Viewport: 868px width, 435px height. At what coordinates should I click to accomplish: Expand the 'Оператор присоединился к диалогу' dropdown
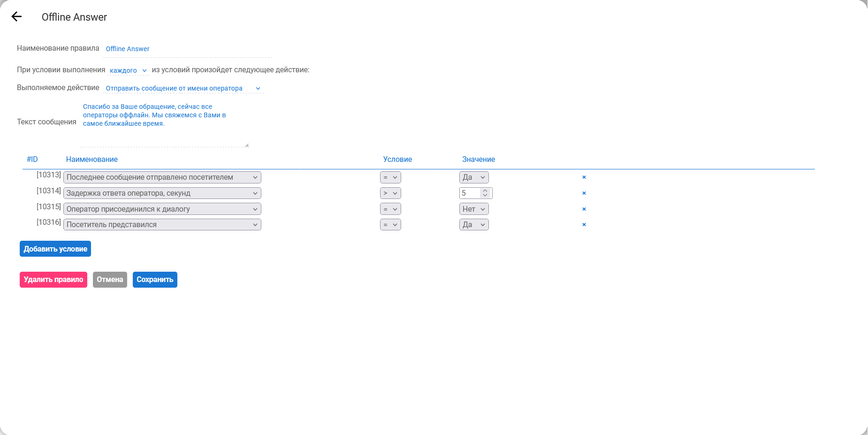tap(162, 209)
